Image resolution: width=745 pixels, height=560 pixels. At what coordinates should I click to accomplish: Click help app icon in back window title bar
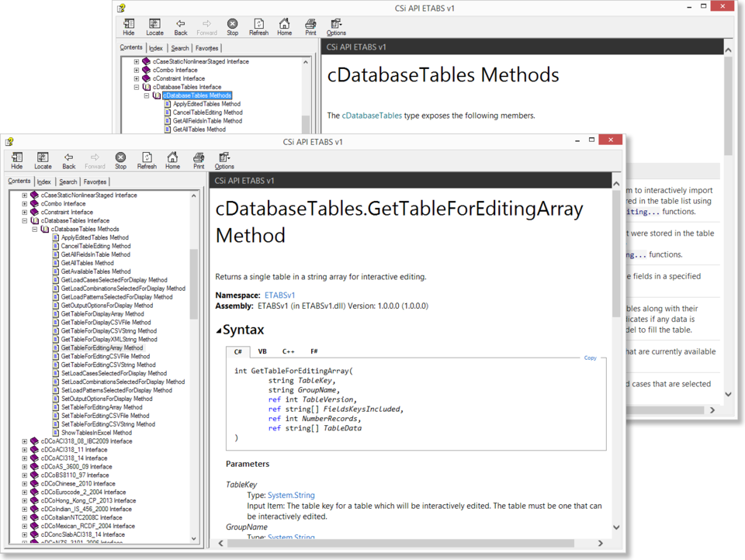(x=121, y=8)
